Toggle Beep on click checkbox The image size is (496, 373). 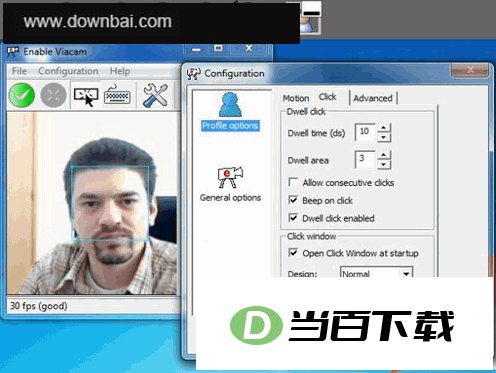point(293,200)
